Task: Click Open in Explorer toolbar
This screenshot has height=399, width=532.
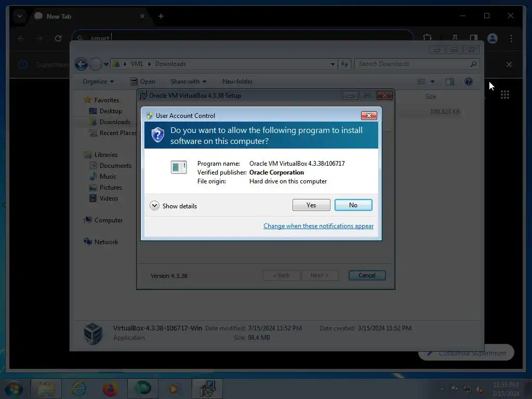Action: (143, 82)
